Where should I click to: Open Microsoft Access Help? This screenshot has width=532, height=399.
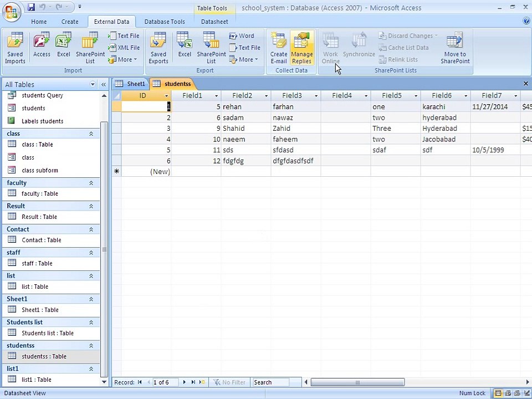pyautogui.click(x=526, y=21)
